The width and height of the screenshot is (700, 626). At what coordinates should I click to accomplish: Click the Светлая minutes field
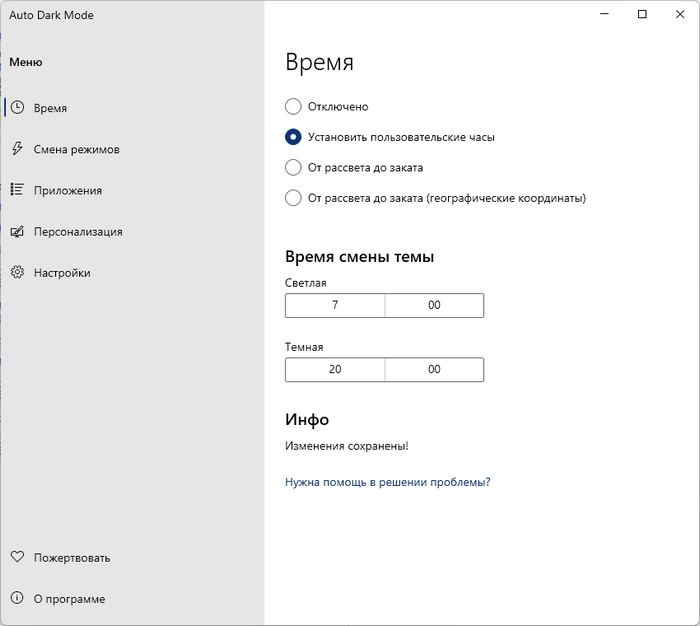click(x=434, y=305)
